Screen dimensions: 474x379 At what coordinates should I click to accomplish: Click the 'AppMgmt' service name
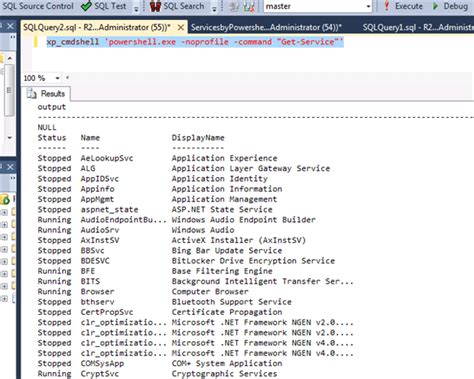[97, 199]
